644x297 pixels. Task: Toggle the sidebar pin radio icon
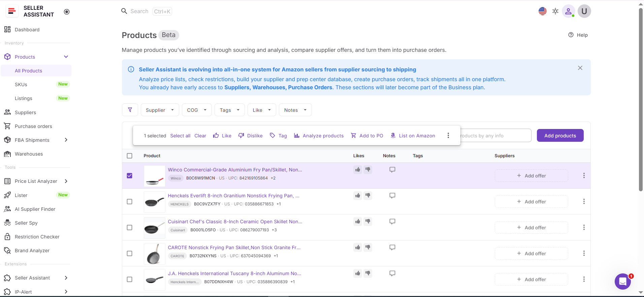[67, 12]
